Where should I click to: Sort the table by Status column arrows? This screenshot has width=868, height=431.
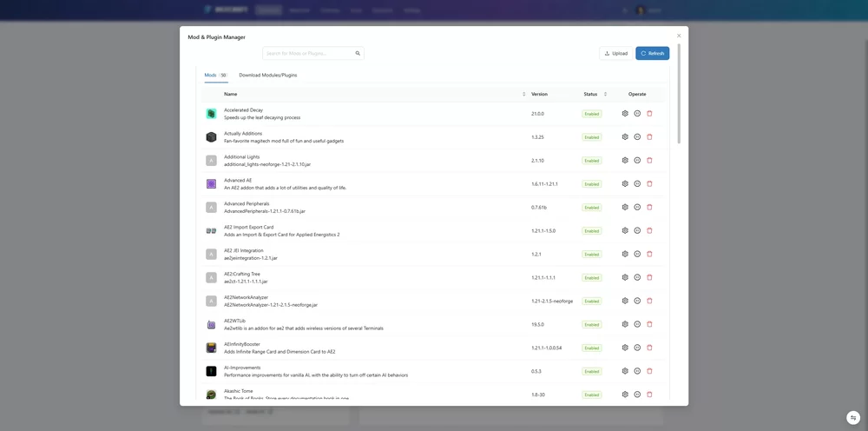pyautogui.click(x=605, y=94)
